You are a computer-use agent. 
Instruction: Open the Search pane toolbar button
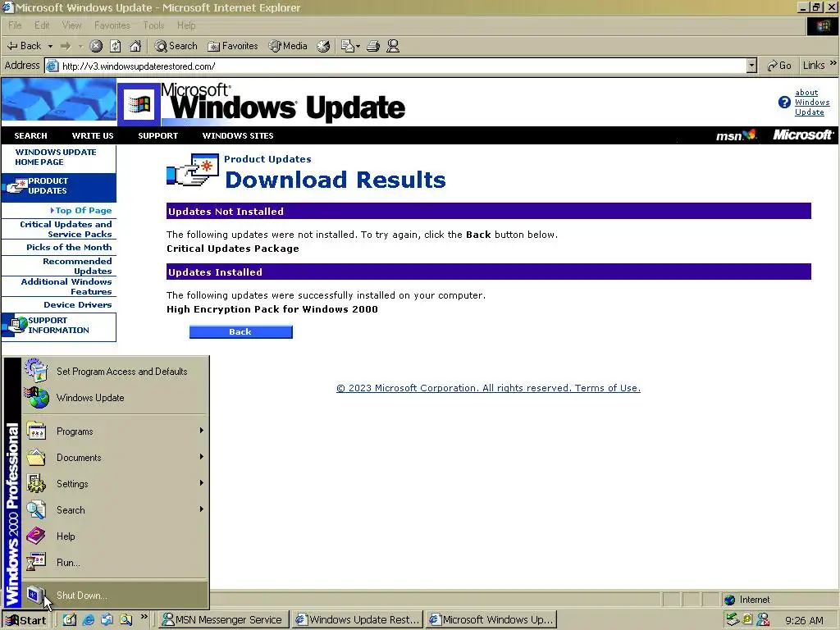[176, 46]
